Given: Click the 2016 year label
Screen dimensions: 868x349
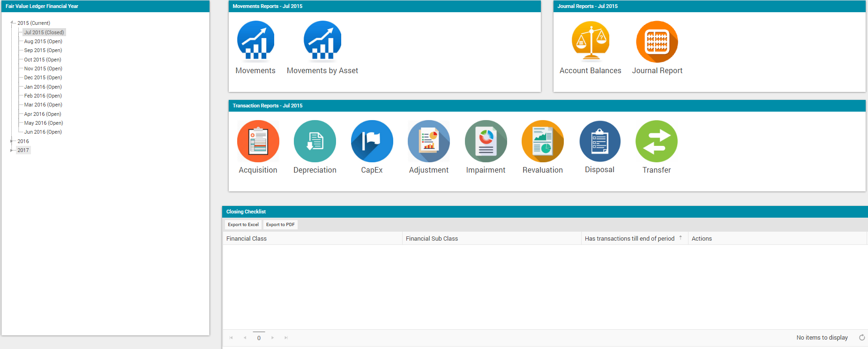Looking at the screenshot, I should pyautogui.click(x=23, y=141).
